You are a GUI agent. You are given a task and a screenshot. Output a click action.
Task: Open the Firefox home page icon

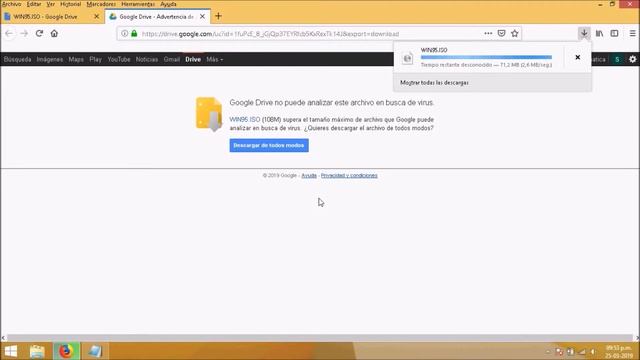[54, 33]
